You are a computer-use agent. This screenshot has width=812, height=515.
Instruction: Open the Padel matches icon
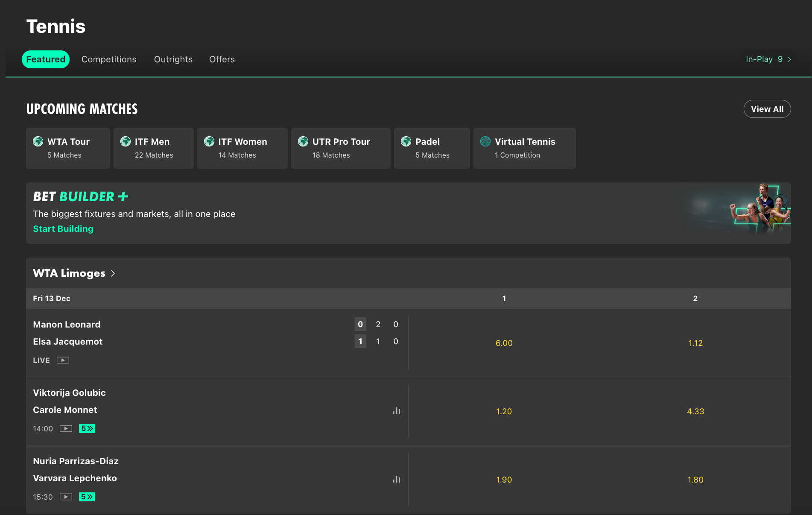pos(406,141)
